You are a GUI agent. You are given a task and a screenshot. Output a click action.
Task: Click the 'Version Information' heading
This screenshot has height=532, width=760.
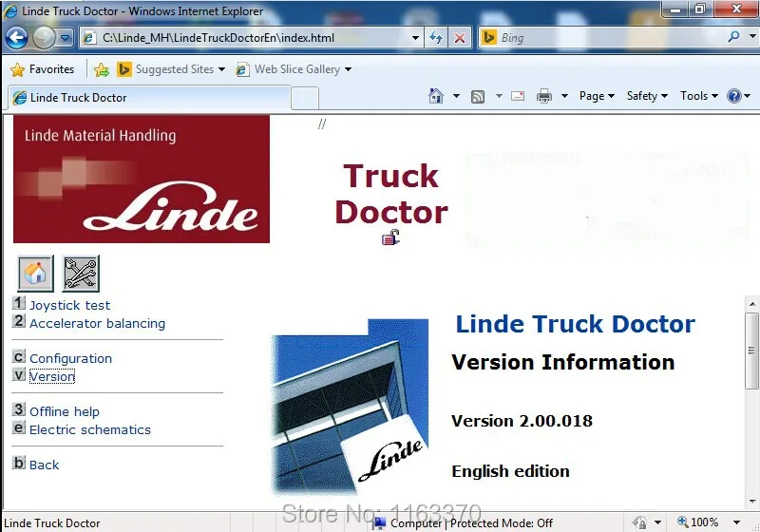[x=562, y=362]
